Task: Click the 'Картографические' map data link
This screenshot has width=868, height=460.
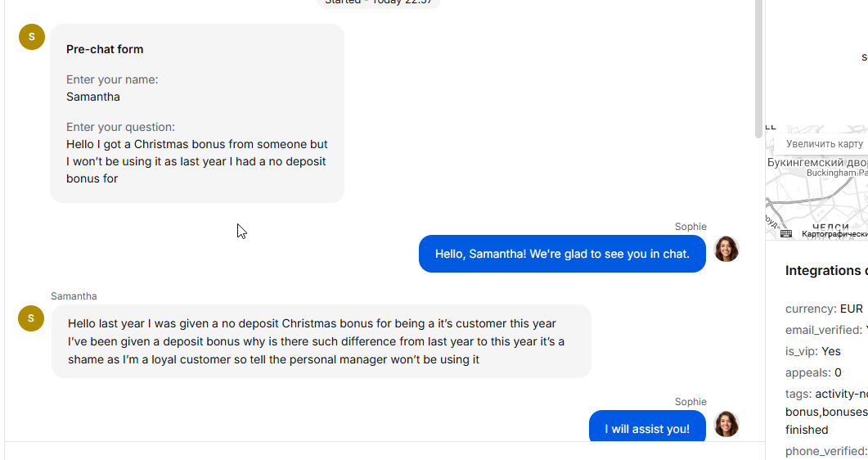Action: tap(834, 234)
